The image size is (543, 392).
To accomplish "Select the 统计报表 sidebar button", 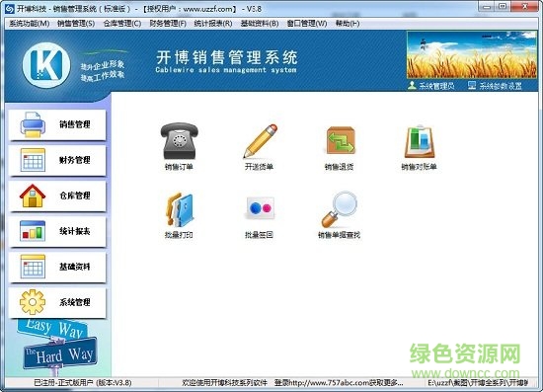I will pos(57,231).
